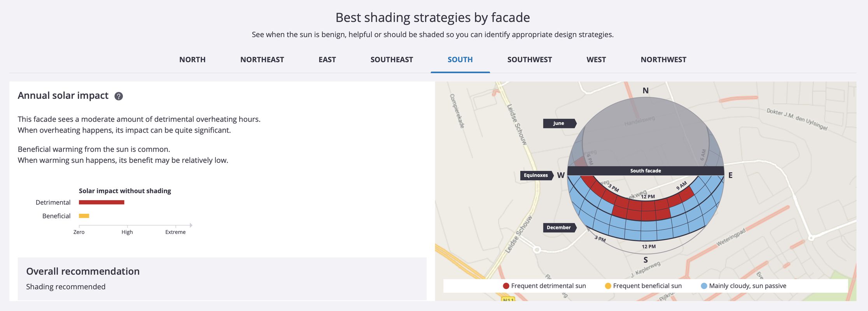Click the Annual solar impact help icon
The width and height of the screenshot is (868, 311).
119,96
